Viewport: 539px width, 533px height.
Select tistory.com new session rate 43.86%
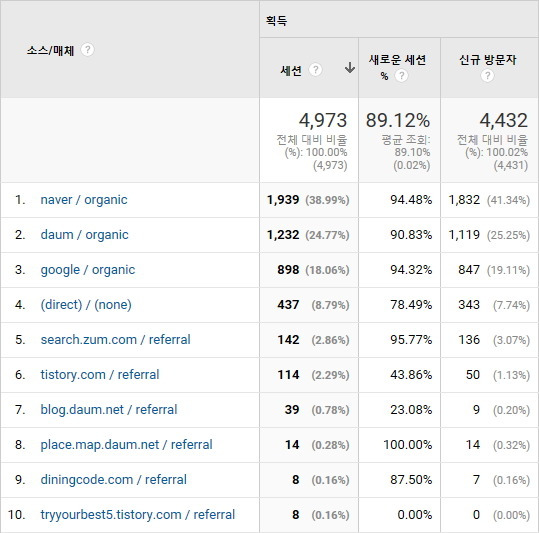pyautogui.click(x=411, y=375)
